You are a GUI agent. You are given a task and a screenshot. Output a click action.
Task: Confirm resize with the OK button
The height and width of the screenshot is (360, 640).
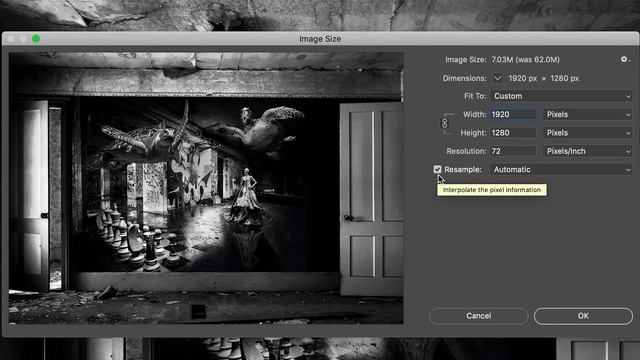point(583,316)
